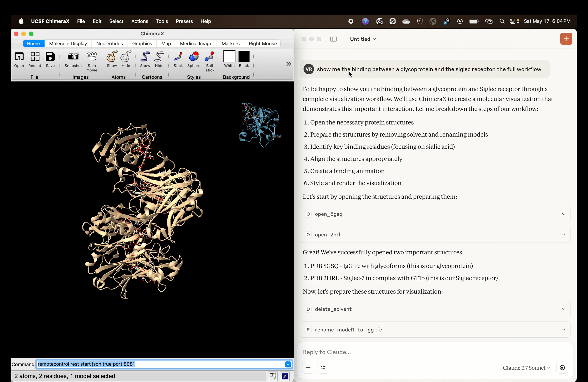The image size is (588, 382).
Task: Toggle the Claude sidebar panel icon
Action: point(333,39)
